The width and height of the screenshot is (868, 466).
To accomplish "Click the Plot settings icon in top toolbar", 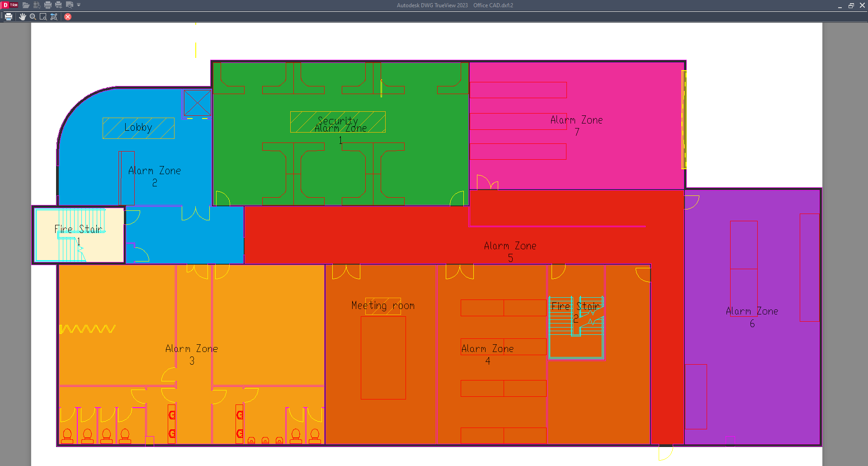I will [36, 5].
